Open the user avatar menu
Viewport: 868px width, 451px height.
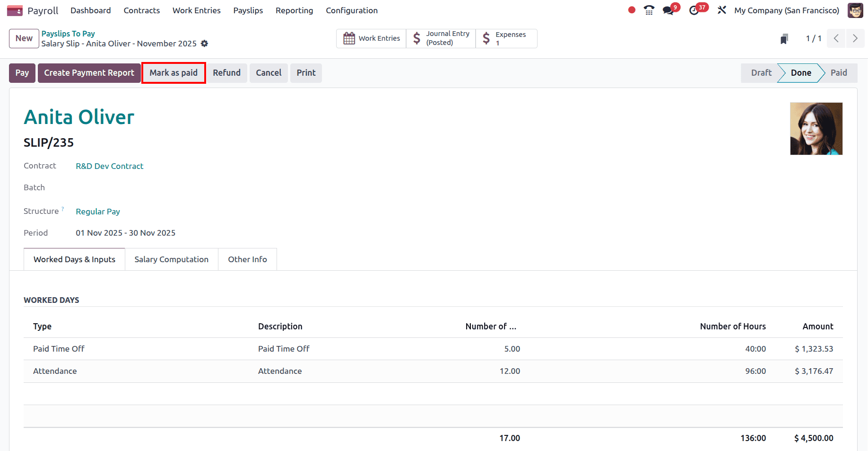click(x=855, y=10)
